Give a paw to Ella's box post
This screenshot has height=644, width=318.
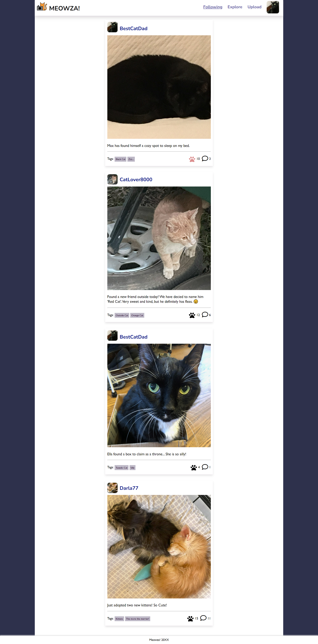[x=193, y=467]
